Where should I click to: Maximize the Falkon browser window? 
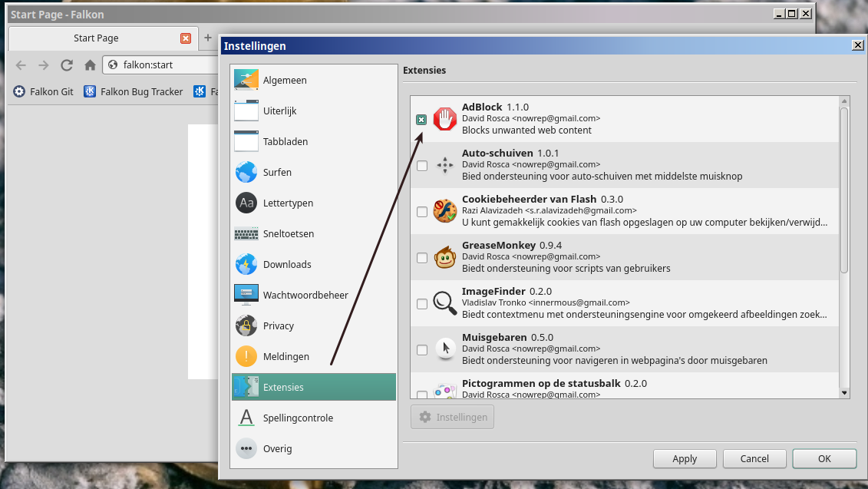click(x=792, y=14)
